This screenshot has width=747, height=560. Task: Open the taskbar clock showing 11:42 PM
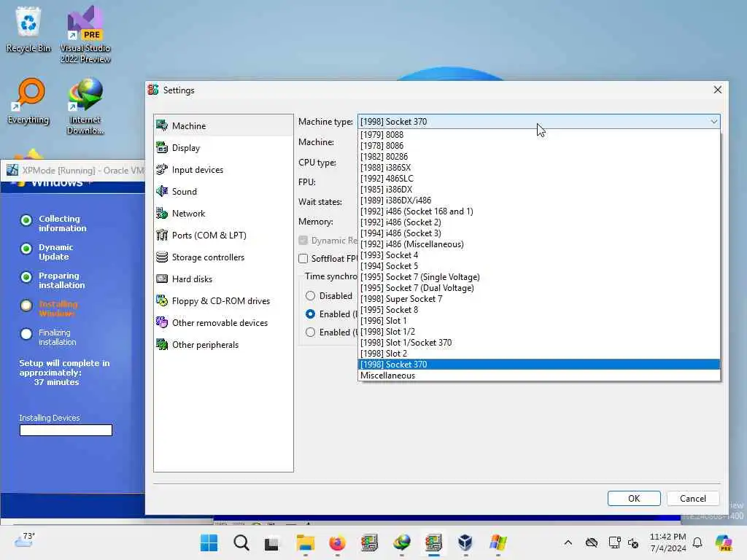point(668,542)
